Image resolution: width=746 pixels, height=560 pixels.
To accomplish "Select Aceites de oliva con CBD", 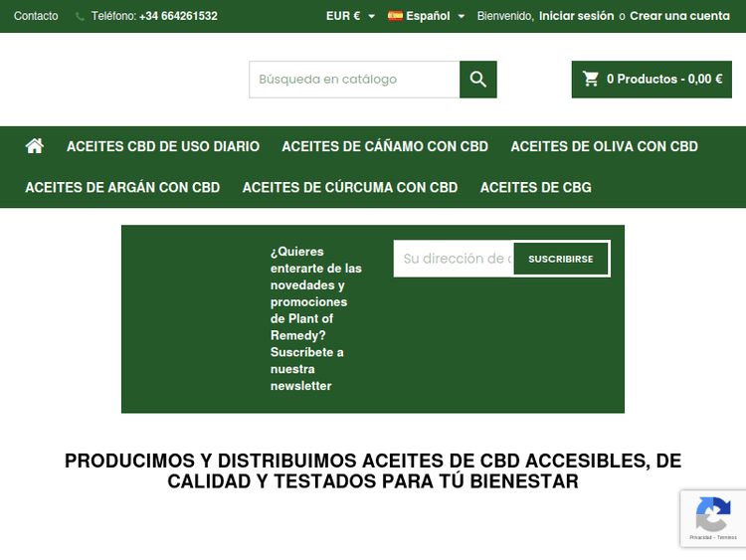I will pos(604,146).
